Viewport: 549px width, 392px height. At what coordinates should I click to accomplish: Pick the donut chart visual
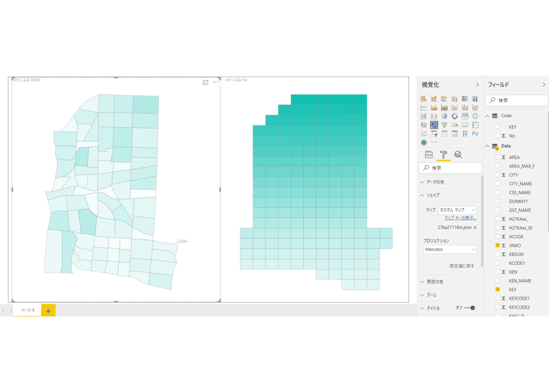pyautogui.click(x=455, y=116)
